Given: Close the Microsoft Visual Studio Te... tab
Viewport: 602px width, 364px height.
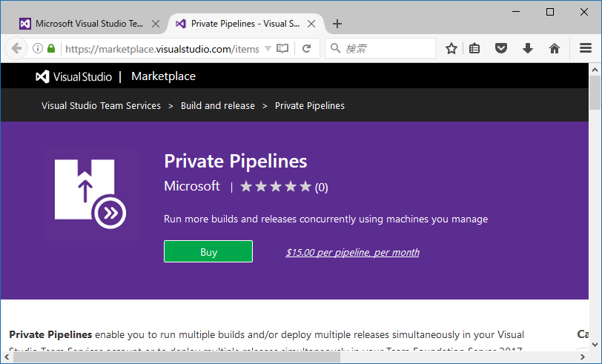Looking at the screenshot, I should point(156,24).
